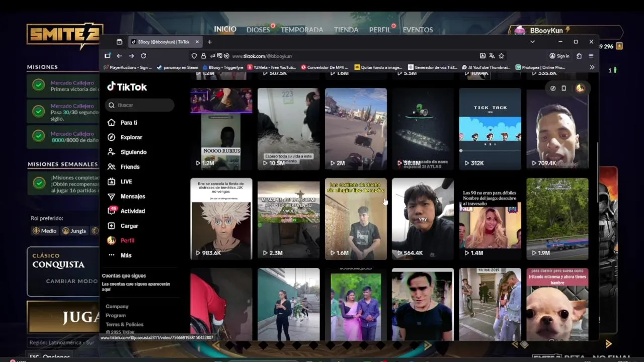Switch to Smite EVENTOS tab
The height and width of the screenshot is (362, 644).
[x=418, y=30]
